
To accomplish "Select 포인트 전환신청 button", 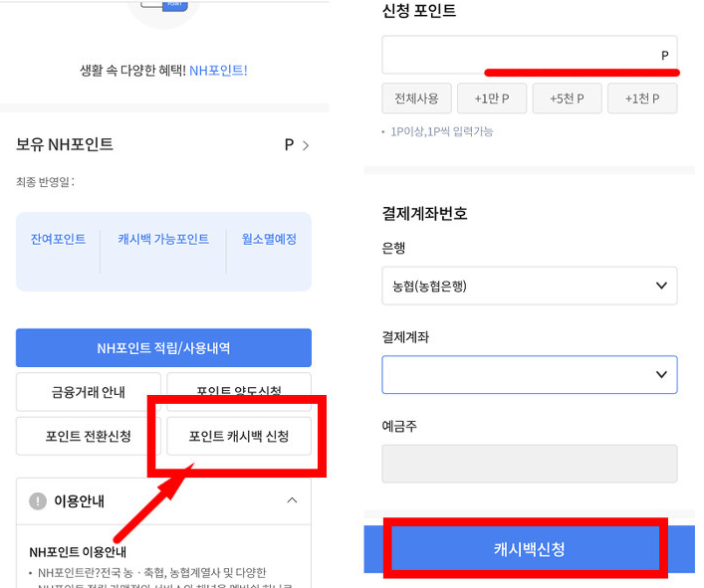I will [89, 436].
